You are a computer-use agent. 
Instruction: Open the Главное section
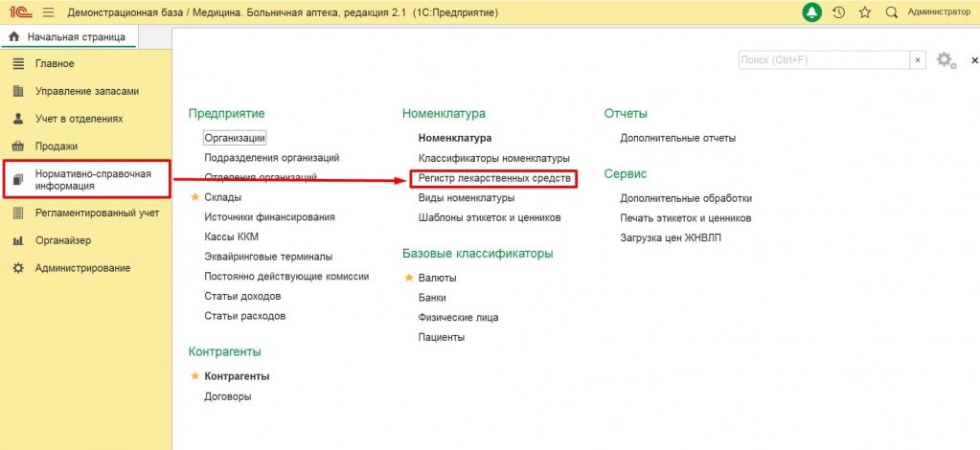pyautogui.click(x=55, y=64)
